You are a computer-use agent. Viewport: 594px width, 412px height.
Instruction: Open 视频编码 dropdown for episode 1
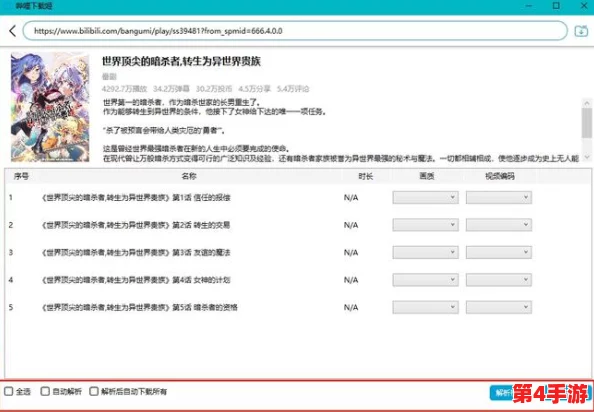tap(499, 197)
